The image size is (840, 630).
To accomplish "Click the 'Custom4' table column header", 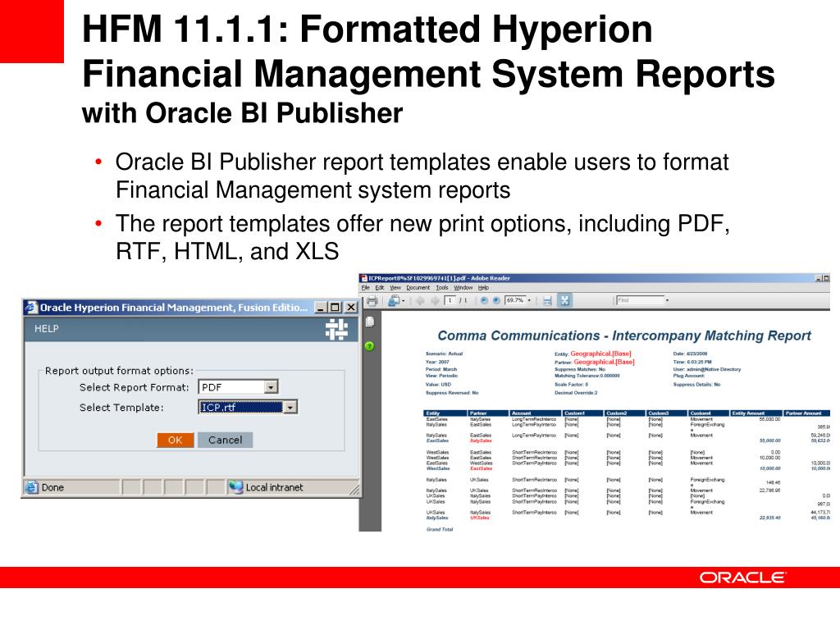I will pyautogui.click(x=709, y=413).
